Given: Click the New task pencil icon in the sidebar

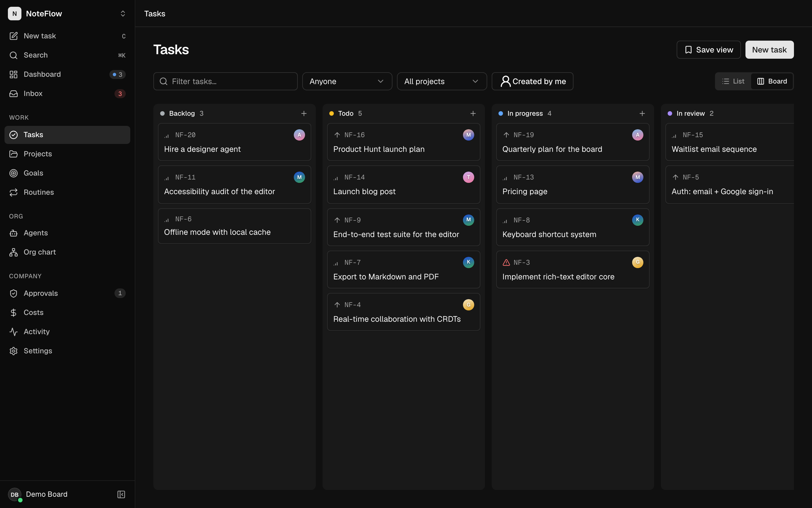Looking at the screenshot, I should point(14,36).
